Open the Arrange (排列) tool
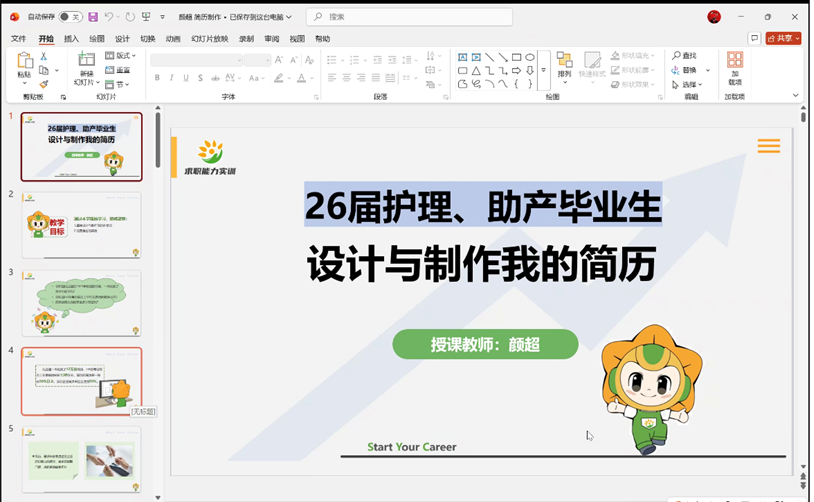The image size is (814, 502). click(x=564, y=65)
